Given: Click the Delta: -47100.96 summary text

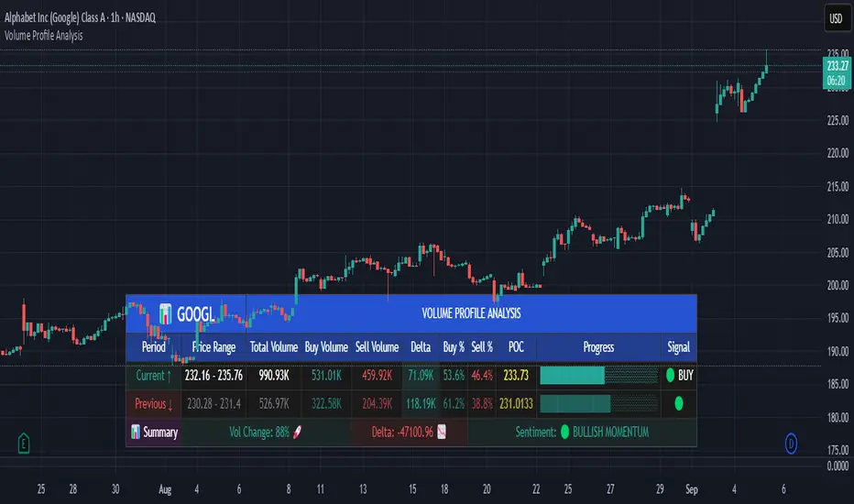Looking at the screenshot, I should click(x=402, y=433).
